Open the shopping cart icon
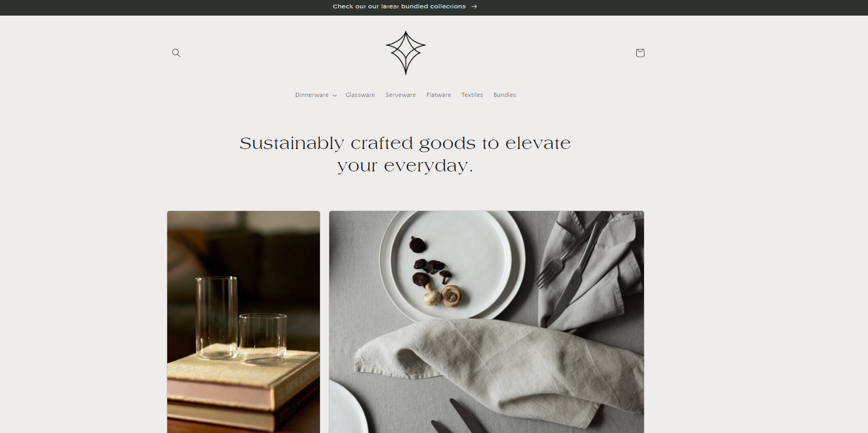The height and width of the screenshot is (433, 868). point(640,53)
